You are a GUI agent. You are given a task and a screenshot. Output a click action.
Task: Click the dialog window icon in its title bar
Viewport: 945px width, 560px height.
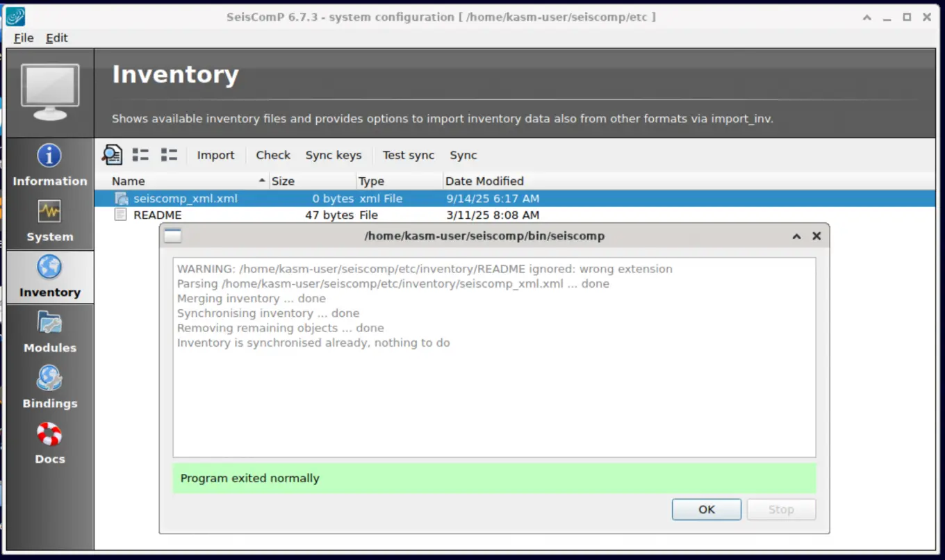tap(172, 236)
